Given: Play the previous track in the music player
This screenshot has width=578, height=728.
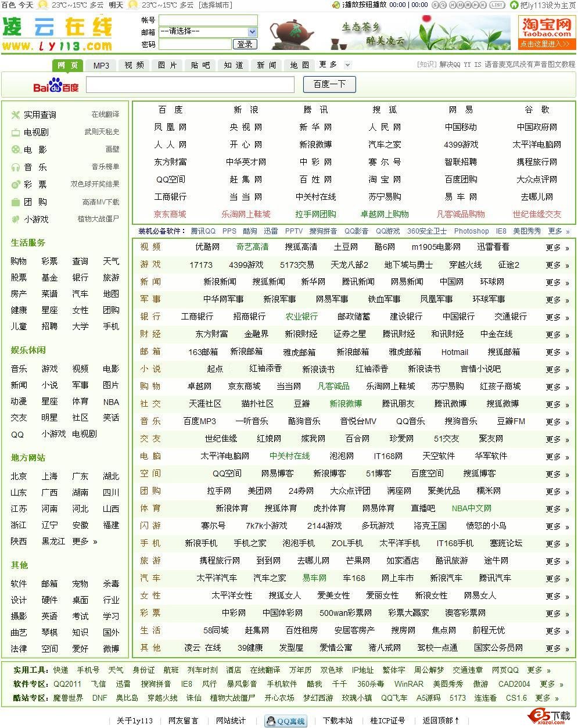Looking at the screenshot, I should 453,5.
